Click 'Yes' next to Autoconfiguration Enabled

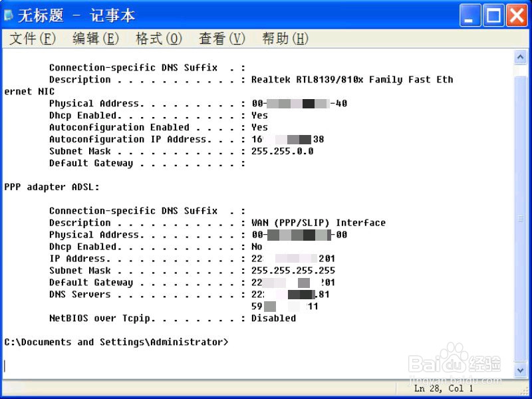click(x=259, y=127)
